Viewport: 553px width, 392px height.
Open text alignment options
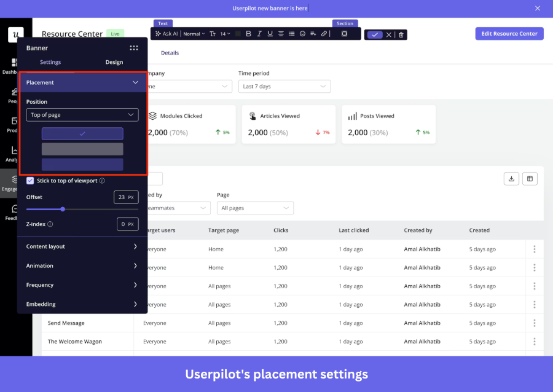click(x=281, y=34)
